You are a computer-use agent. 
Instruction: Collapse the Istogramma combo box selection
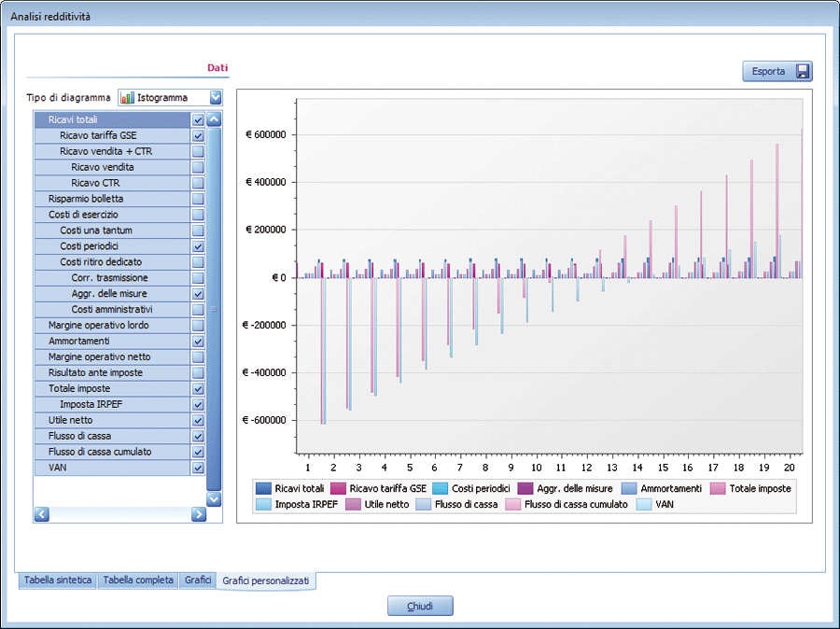pyautogui.click(x=216, y=97)
